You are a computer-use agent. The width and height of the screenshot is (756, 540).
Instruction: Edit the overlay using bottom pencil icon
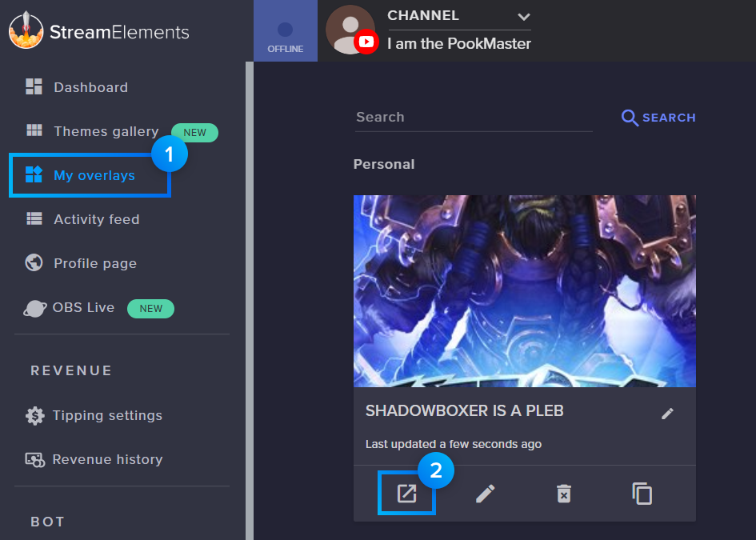coord(485,494)
